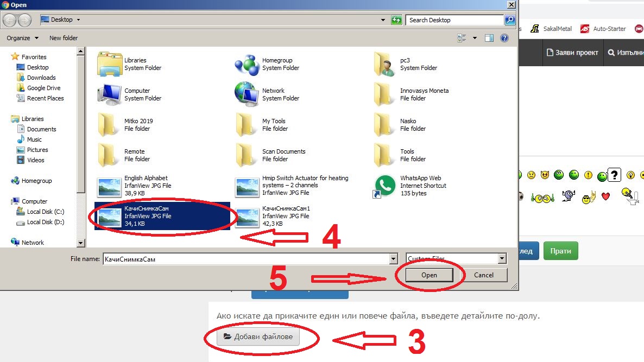This screenshot has height=362, width=644.
Task: Expand the File name history dropdown
Action: pyautogui.click(x=393, y=259)
